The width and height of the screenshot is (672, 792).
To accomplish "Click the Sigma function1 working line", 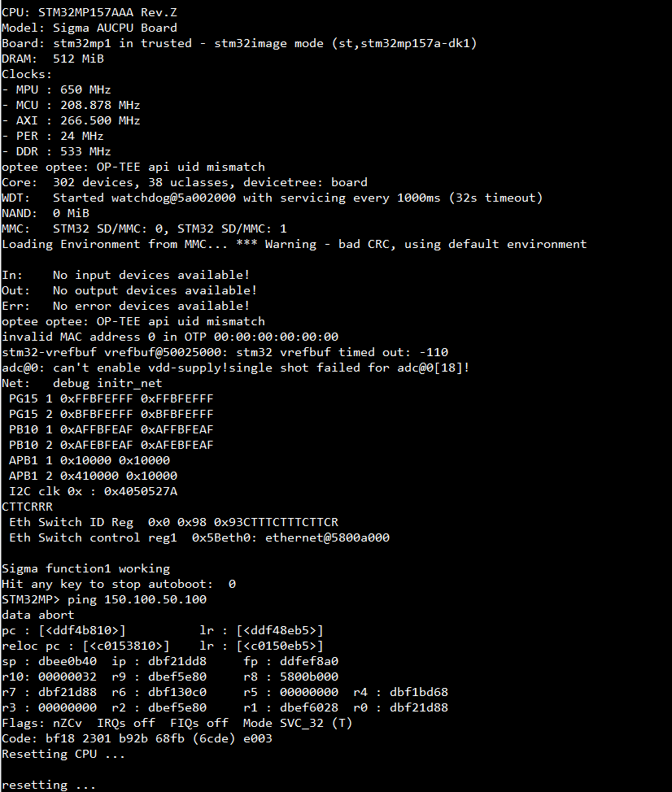I will [86, 568].
